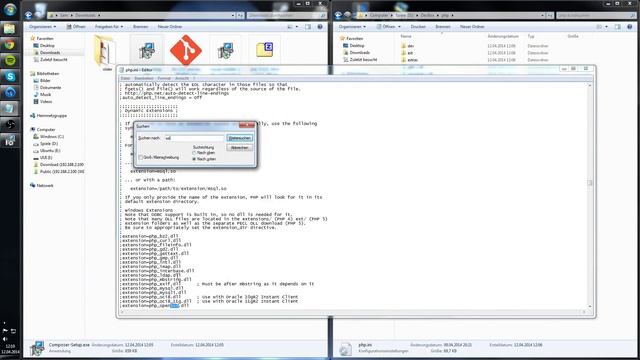Open Freigeben für dropdown in Downloads window
Image resolution: width=640 pixels, height=360 pixels.
click(x=109, y=27)
